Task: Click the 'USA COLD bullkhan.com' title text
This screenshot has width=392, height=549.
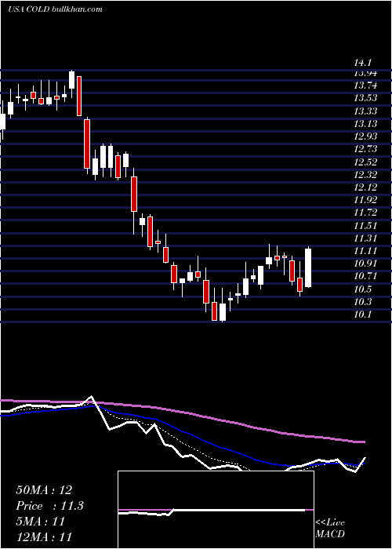Action: [56, 9]
